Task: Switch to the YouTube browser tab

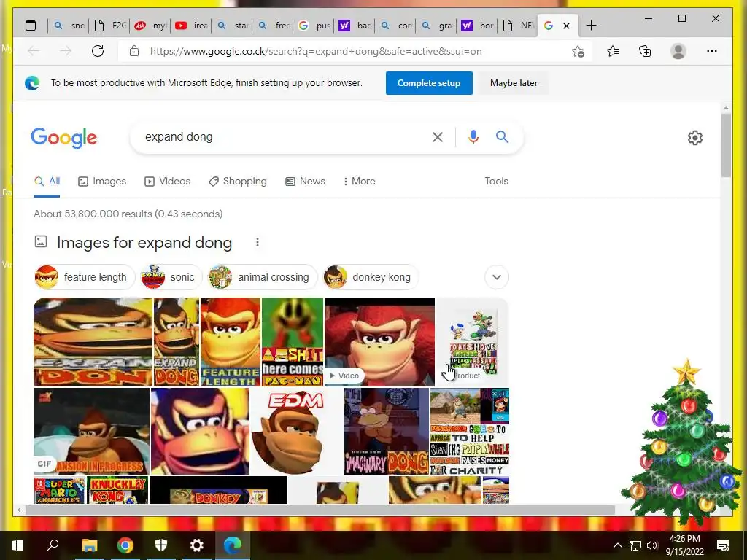Action: click(x=191, y=26)
